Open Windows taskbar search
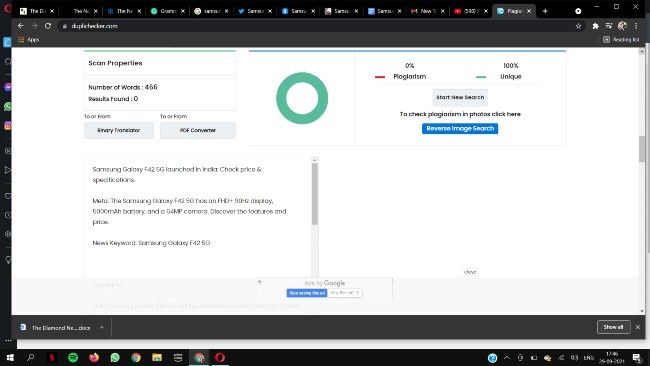This screenshot has height=366, width=650. point(31,357)
